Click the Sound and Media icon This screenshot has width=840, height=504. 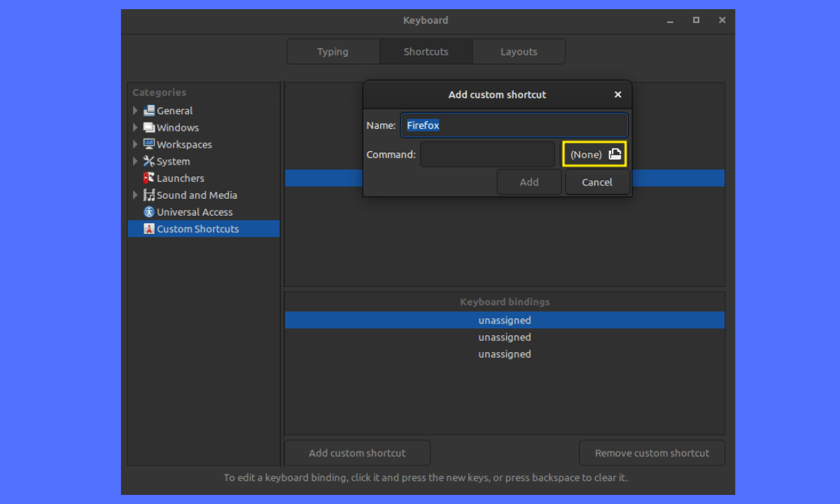[x=148, y=195]
